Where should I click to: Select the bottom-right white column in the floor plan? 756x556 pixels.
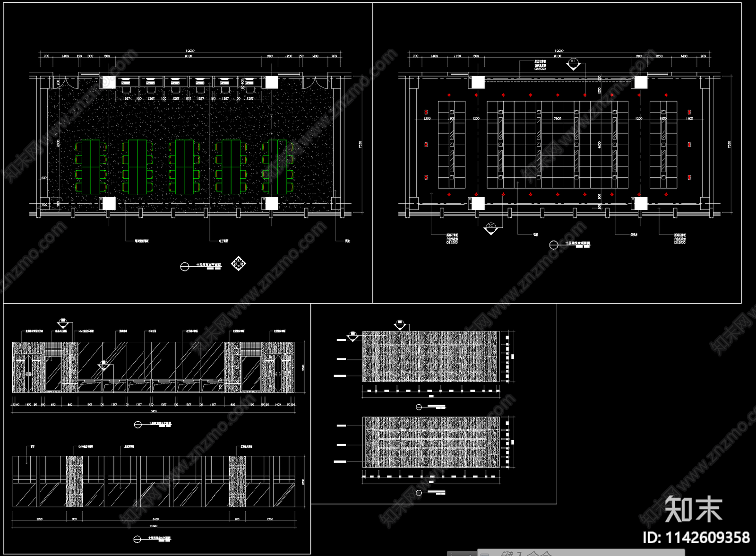tap(272, 203)
